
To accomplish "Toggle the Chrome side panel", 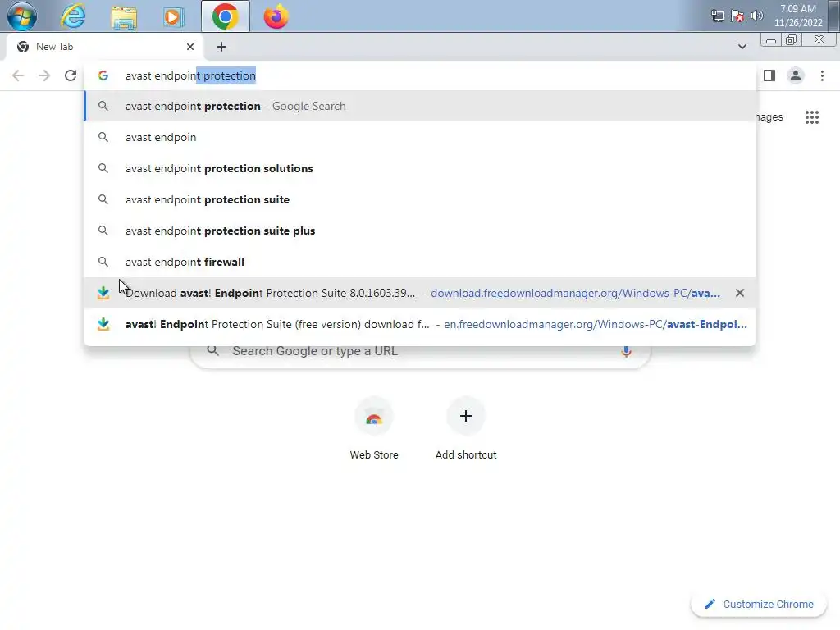I will (x=769, y=75).
